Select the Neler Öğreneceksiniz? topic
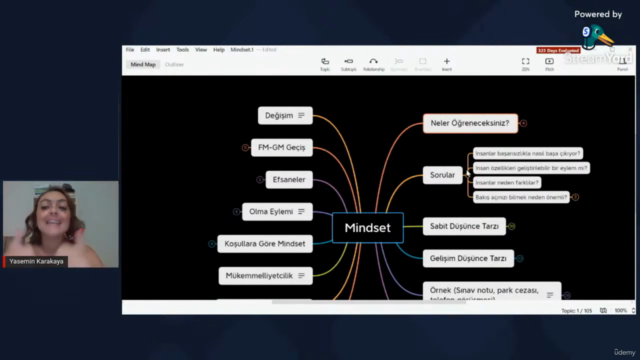Image resolution: width=640 pixels, height=360 pixels. (x=470, y=123)
